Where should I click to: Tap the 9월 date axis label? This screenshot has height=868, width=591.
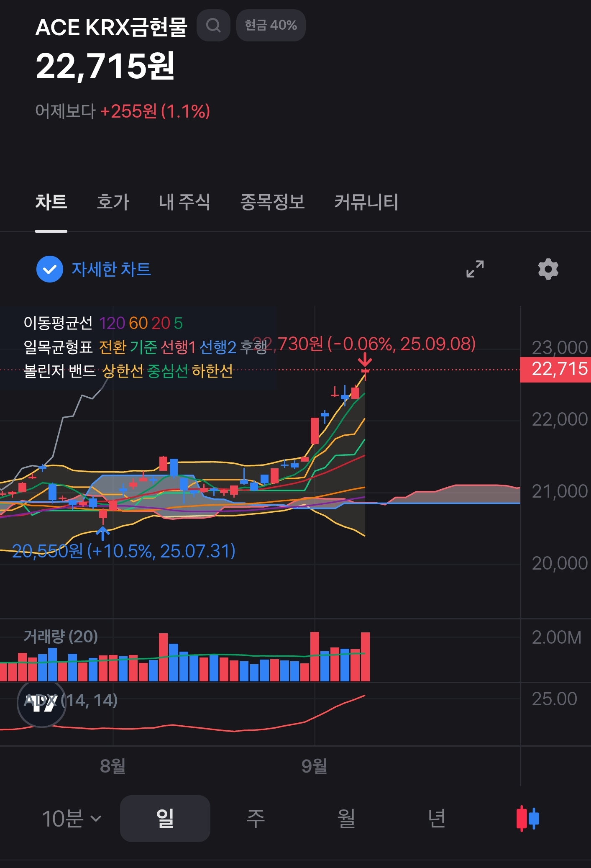coord(314,766)
